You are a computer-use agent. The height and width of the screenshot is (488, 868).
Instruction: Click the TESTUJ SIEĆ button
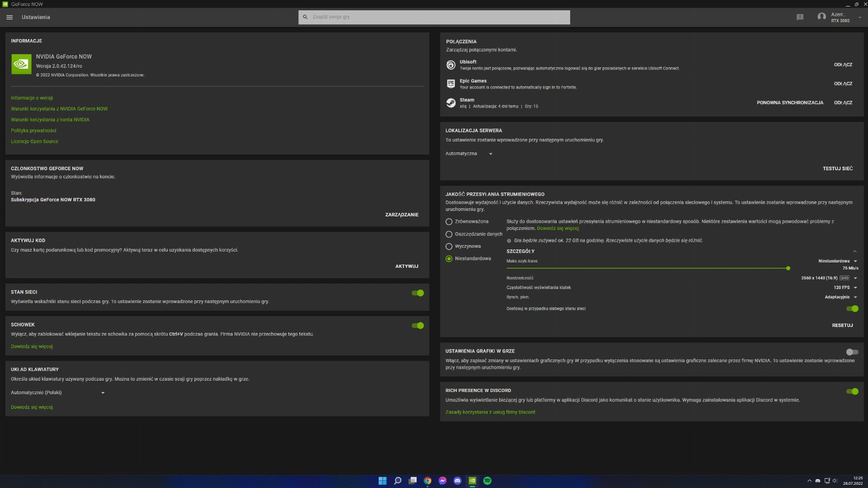pyautogui.click(x=838, y=169)
